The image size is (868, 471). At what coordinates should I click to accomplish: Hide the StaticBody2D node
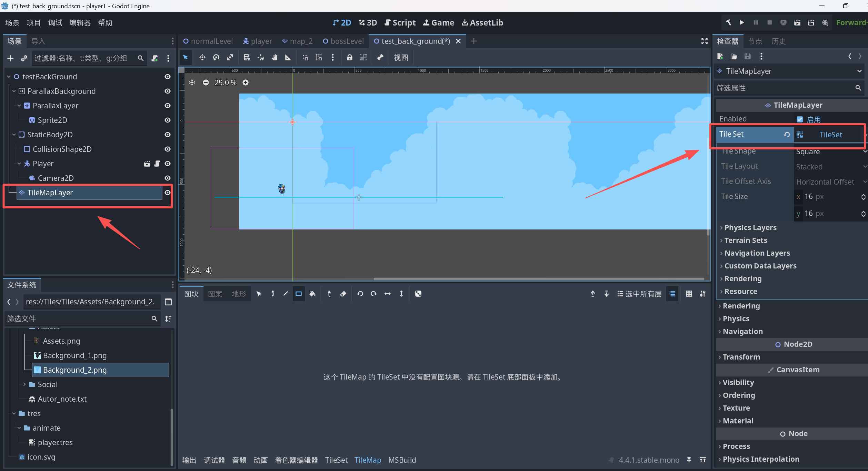tap(168, 135)
